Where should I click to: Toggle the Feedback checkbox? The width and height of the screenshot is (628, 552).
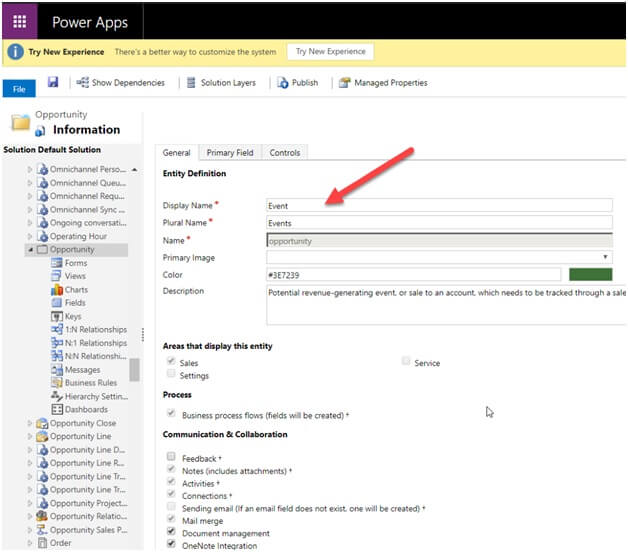click(x=171, y=457)
